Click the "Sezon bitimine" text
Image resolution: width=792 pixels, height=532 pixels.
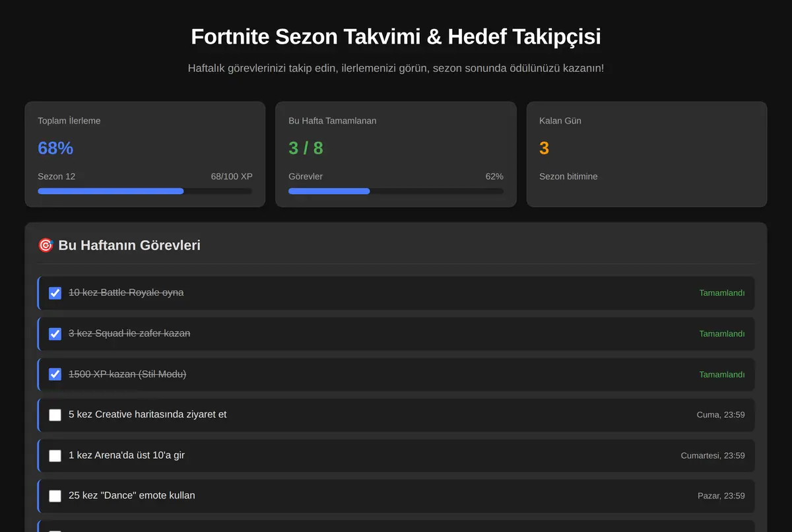568,176
